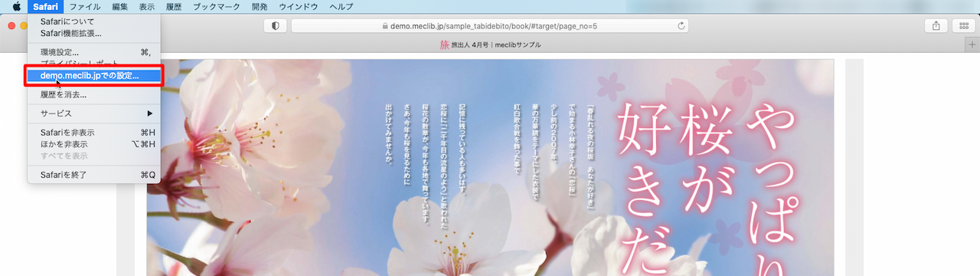980x276 pixels.
Task: Click the address bar URL field
Action: point(489,26)
